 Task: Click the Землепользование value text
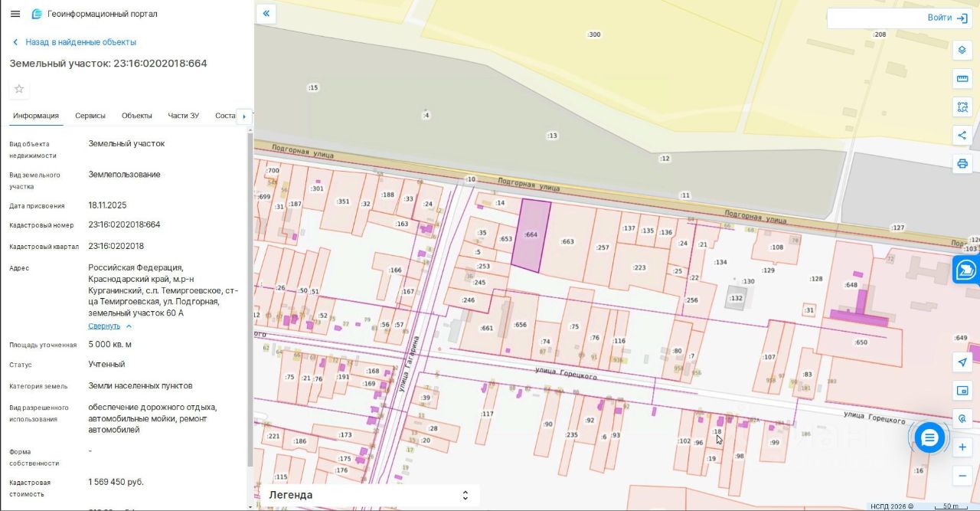(124, 174)
